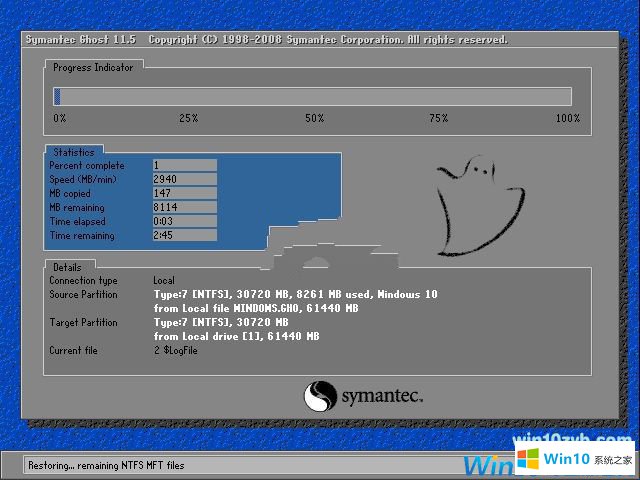Click the Local connection value

[x=164, y=280]
